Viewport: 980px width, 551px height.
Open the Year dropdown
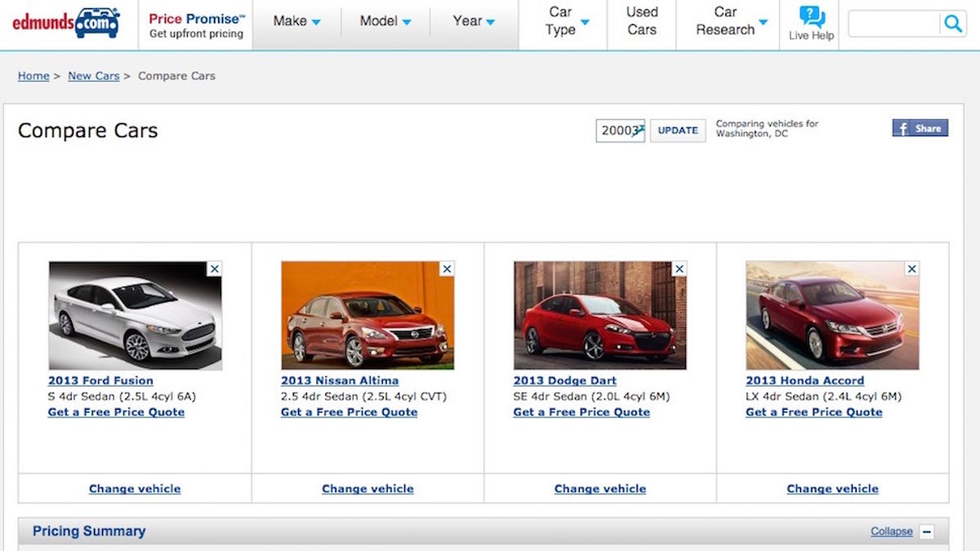coord(474,21)
